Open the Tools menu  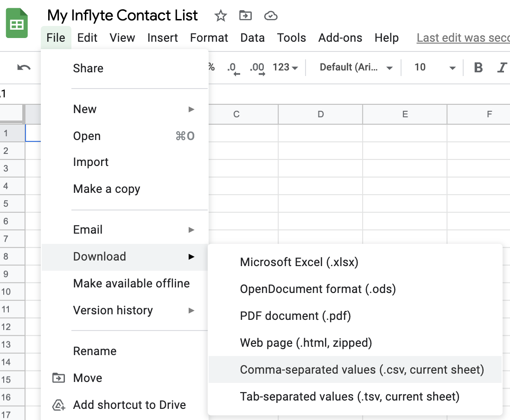(292, 38)
